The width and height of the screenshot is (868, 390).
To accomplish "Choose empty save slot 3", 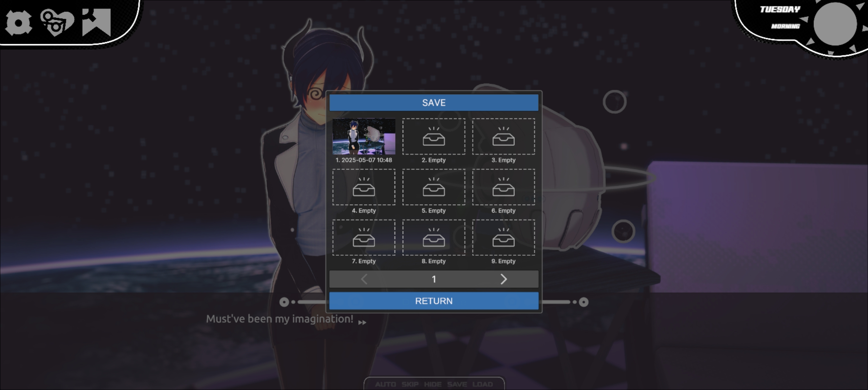I will [503, 136].
